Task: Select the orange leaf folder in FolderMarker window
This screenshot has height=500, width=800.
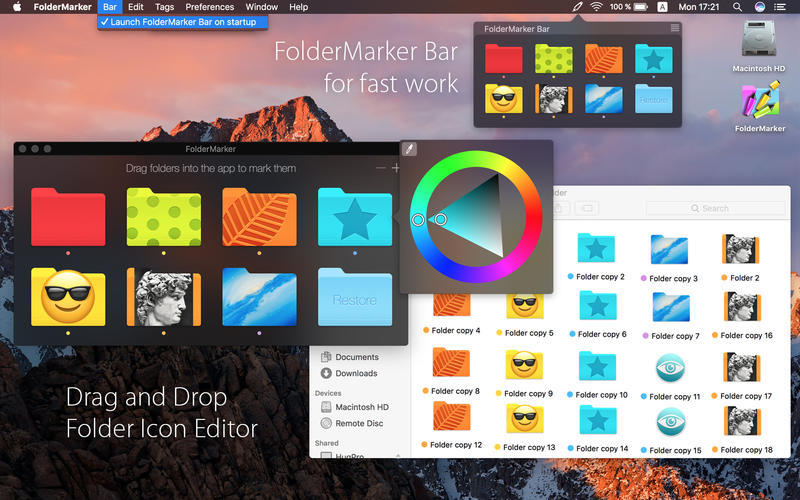Action: click(259, 217)
